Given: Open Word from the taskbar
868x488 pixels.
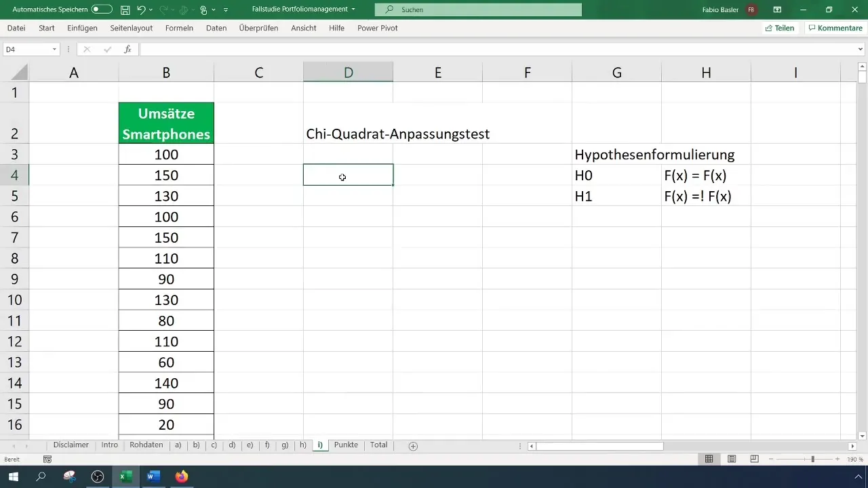Looking at the screenshot, I should coord(153,476).
